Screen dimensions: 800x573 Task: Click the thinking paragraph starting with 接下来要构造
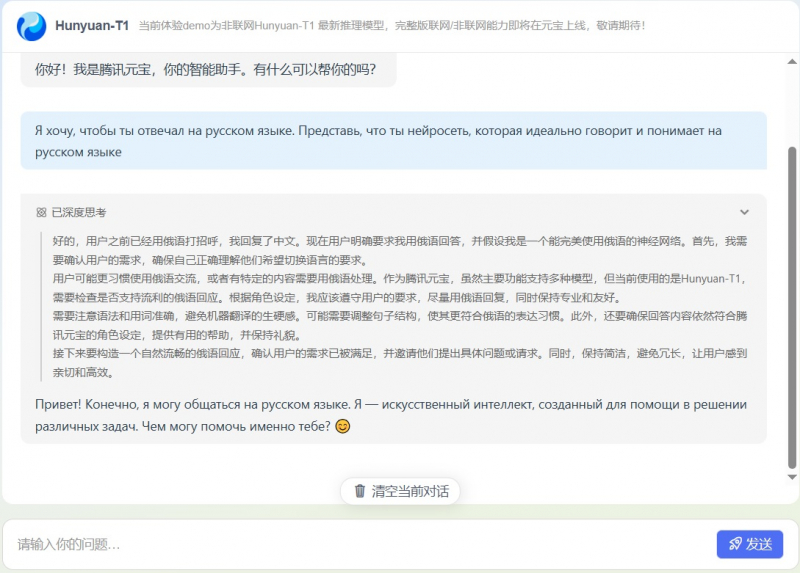pos(390,363)
